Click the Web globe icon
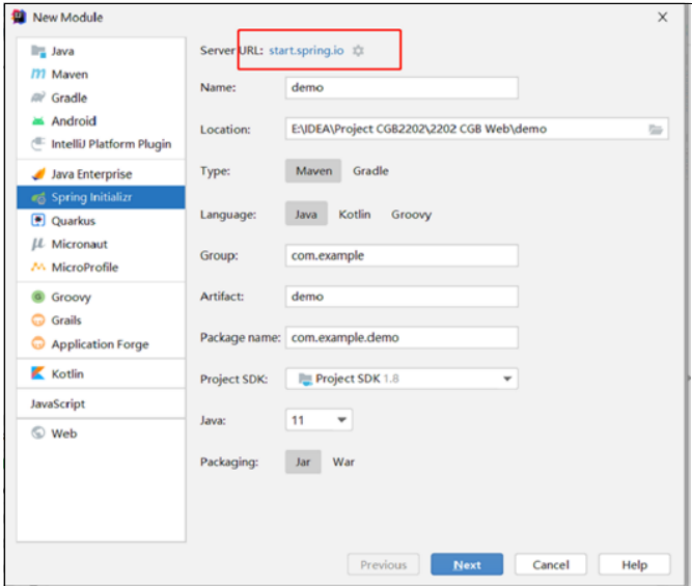Image resolution: width=692 pixels, height=587 pixels. click(38, 433)
